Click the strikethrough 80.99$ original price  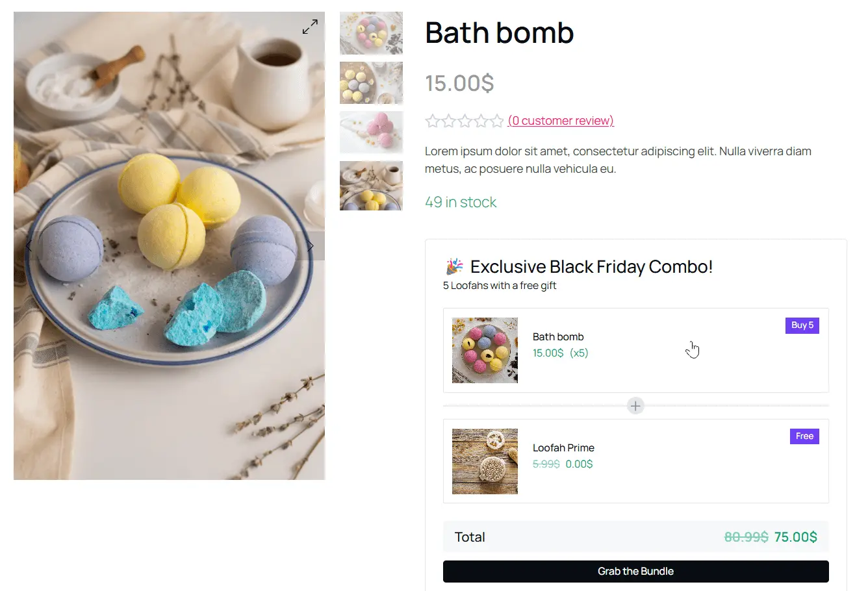click(x=747, y=537)
